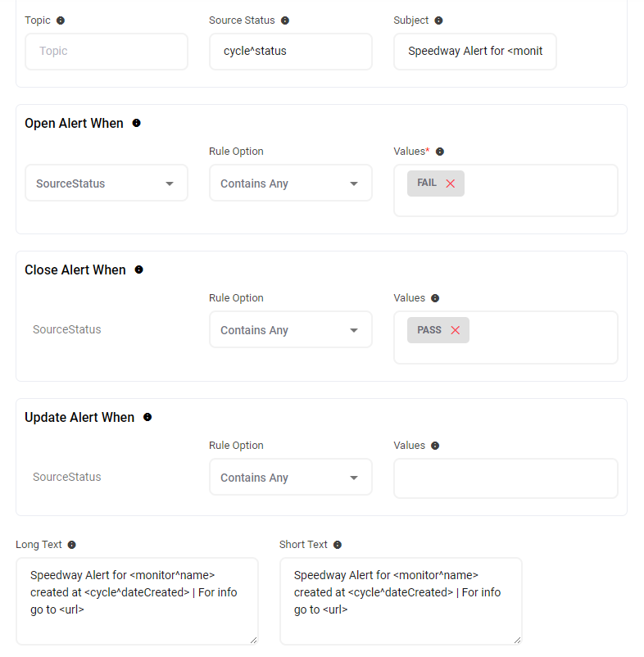644x657 pixels.
Task: Click the Source Status field with cycle^status
Action: click(x=290, y=51)
